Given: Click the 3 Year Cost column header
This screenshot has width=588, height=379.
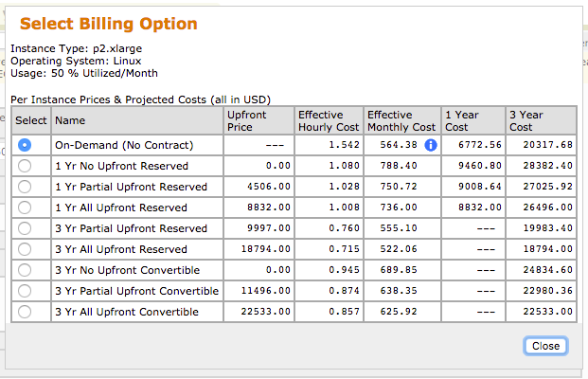Looking at the screenshot, I should tap(527, 120).
